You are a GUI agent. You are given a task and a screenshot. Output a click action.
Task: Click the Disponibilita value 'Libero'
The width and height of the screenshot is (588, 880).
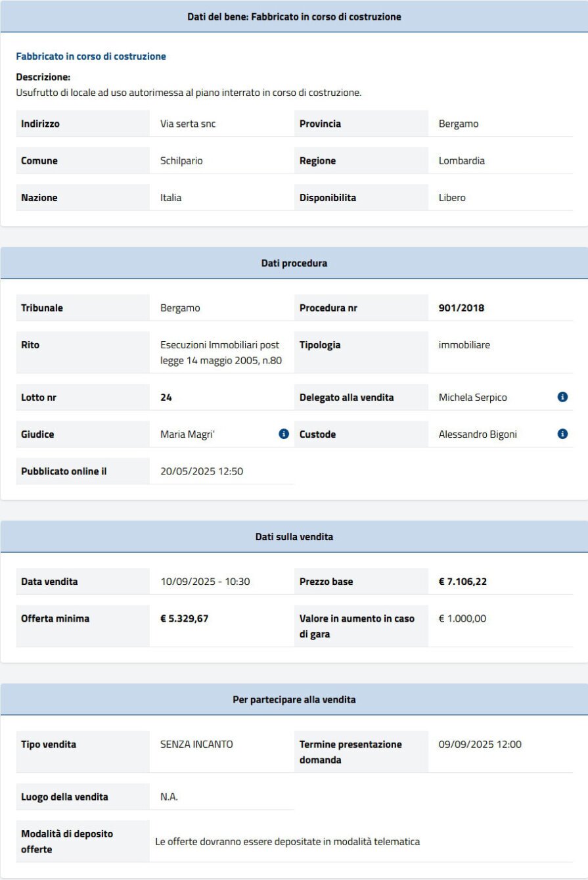coord(452,197)
